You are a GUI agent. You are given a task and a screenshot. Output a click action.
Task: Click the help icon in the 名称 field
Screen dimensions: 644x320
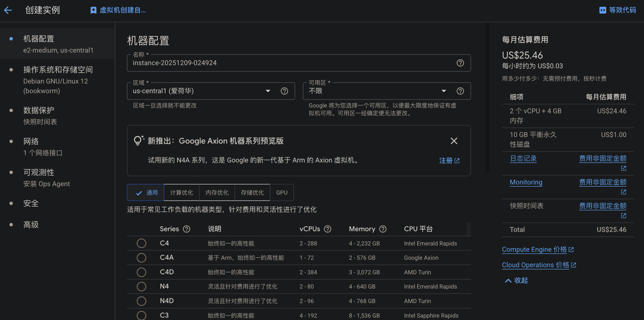[460, 63]
